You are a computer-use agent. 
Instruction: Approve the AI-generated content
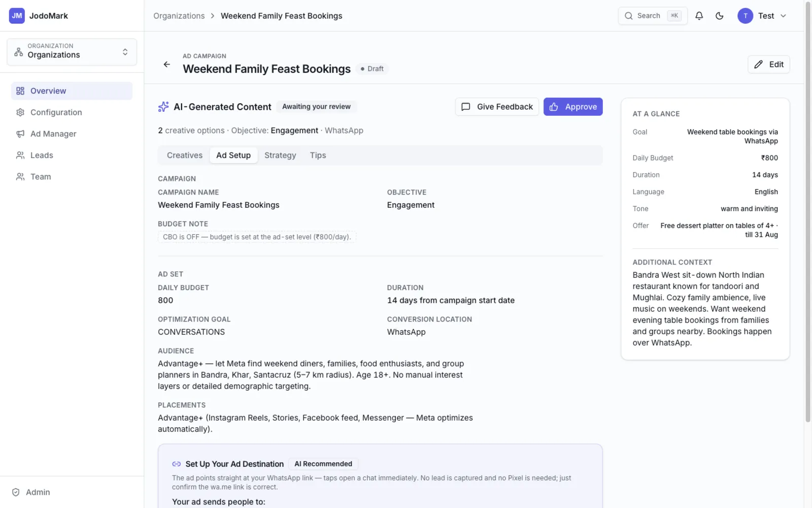(573, 107)
